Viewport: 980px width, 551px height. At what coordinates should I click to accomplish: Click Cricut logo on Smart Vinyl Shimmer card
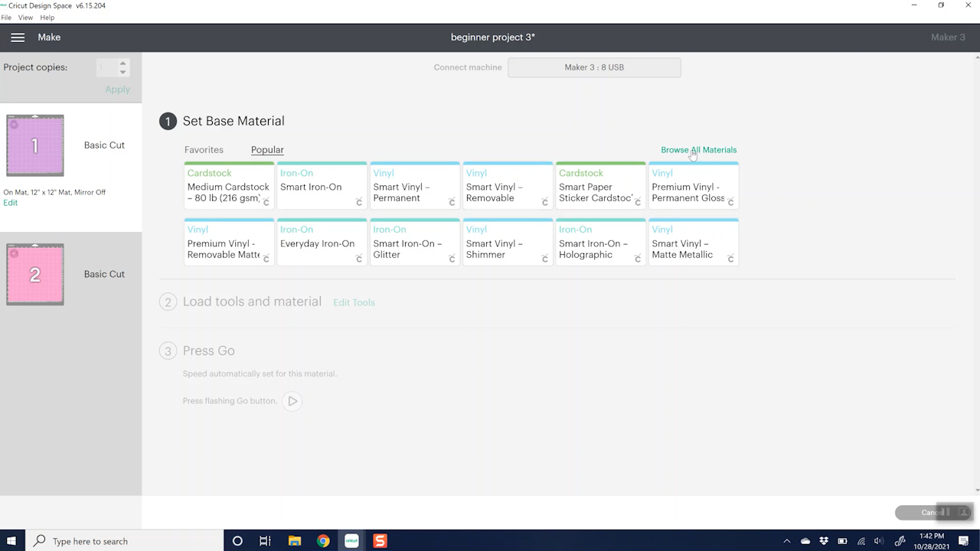(545, 259)
